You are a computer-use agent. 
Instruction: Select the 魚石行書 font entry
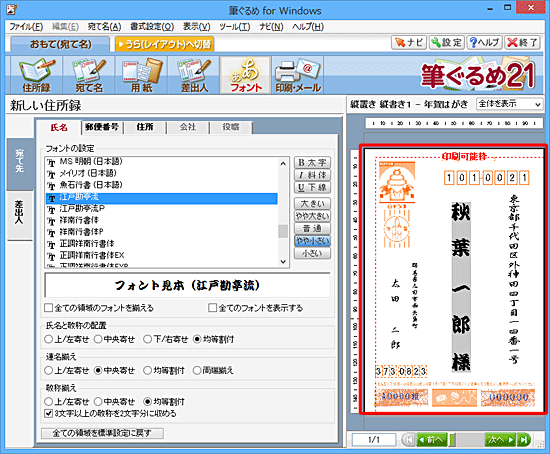[x=162, y=185]
